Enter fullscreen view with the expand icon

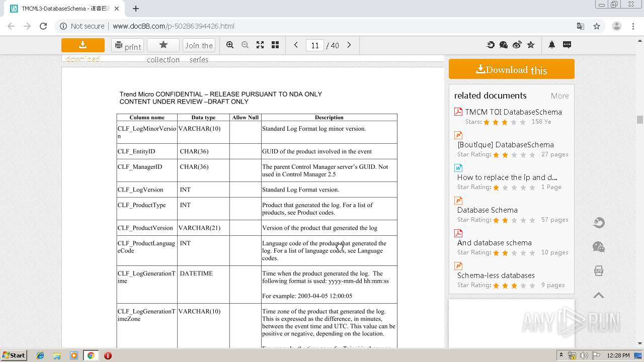tap(260, 45)
